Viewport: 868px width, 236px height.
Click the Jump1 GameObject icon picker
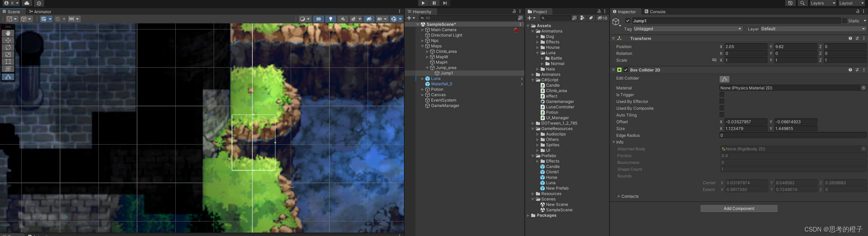(617, 22)
